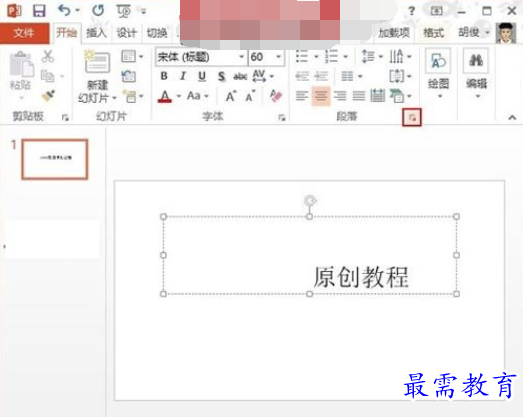Open line spacing options

point(372,56)
